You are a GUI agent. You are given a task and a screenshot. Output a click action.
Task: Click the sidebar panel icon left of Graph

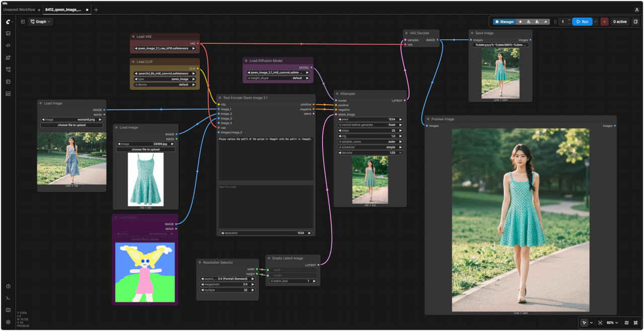[23, 22]
